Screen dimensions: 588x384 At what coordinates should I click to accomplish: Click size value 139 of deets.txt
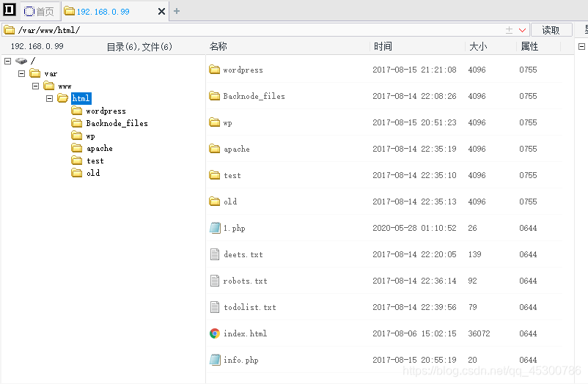coord(474,254)
